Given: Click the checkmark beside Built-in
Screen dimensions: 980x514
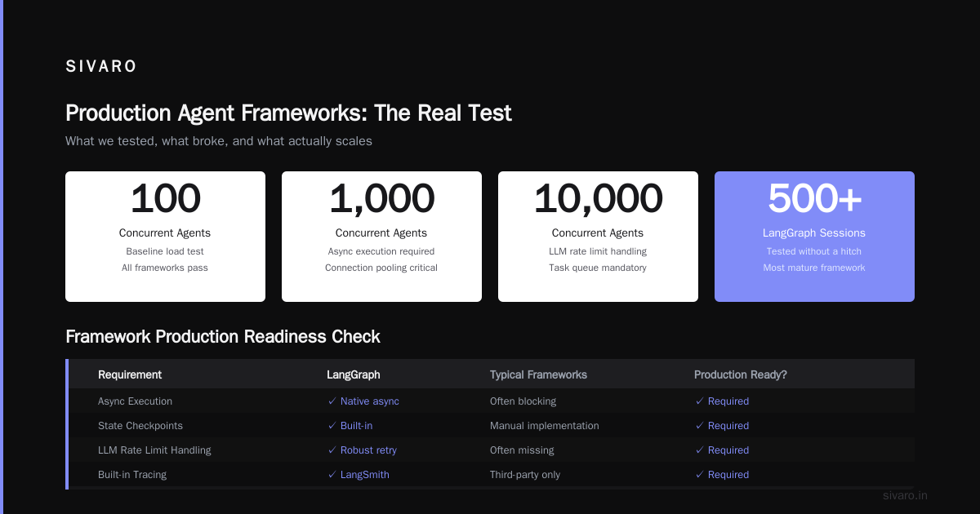Looking at the screenshot, I should point(332,426).
